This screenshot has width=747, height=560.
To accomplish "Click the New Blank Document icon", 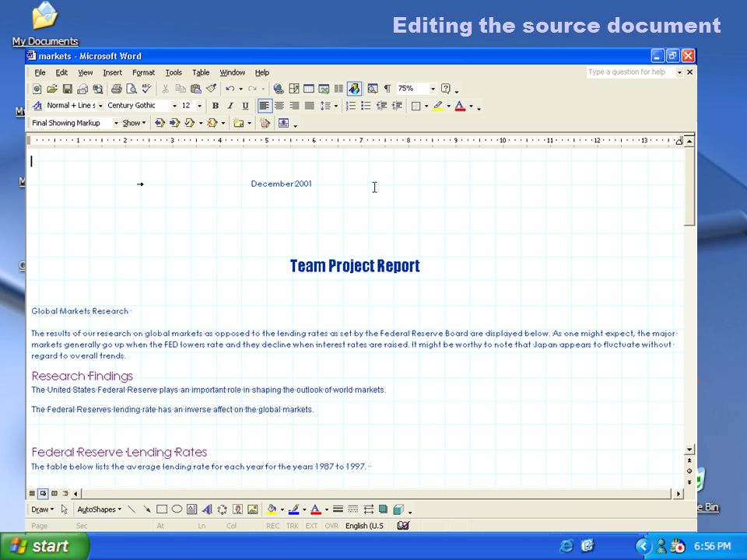I will tap(37, 89).
